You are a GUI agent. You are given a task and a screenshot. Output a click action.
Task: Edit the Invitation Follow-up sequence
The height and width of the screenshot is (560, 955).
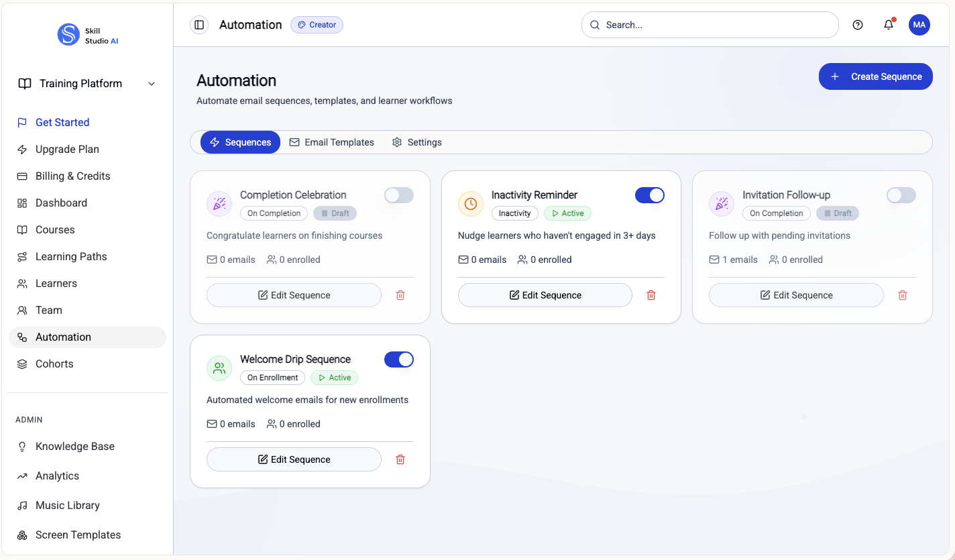[796, 295]
